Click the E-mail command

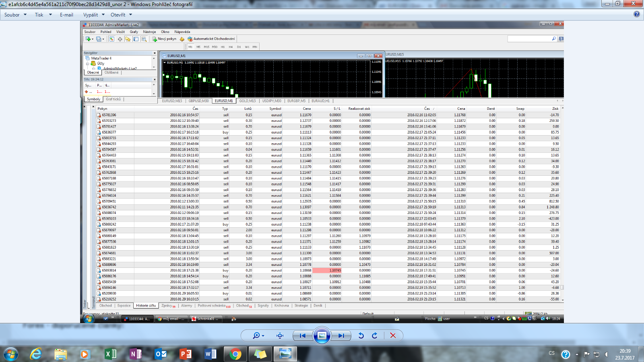coord(66,15)
